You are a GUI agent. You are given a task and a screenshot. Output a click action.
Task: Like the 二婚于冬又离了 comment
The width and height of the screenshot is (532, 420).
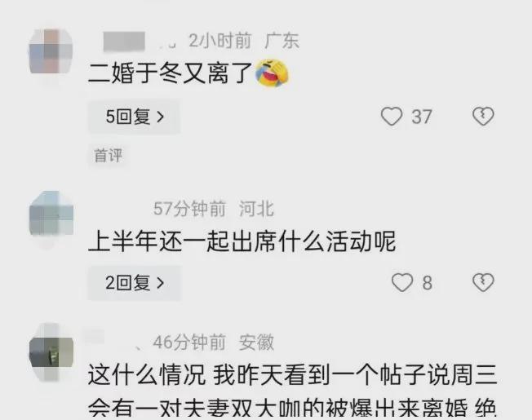[x=392, y=117]
